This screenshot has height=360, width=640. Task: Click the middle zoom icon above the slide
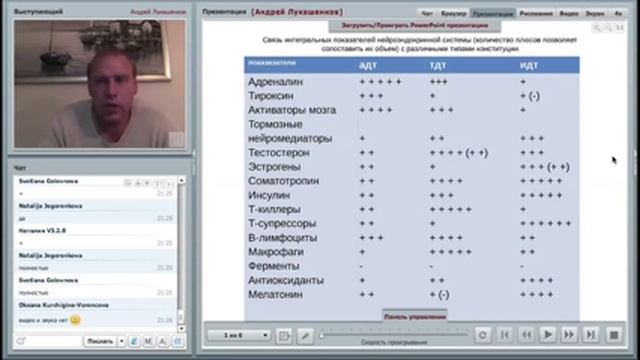coord(608,28)
